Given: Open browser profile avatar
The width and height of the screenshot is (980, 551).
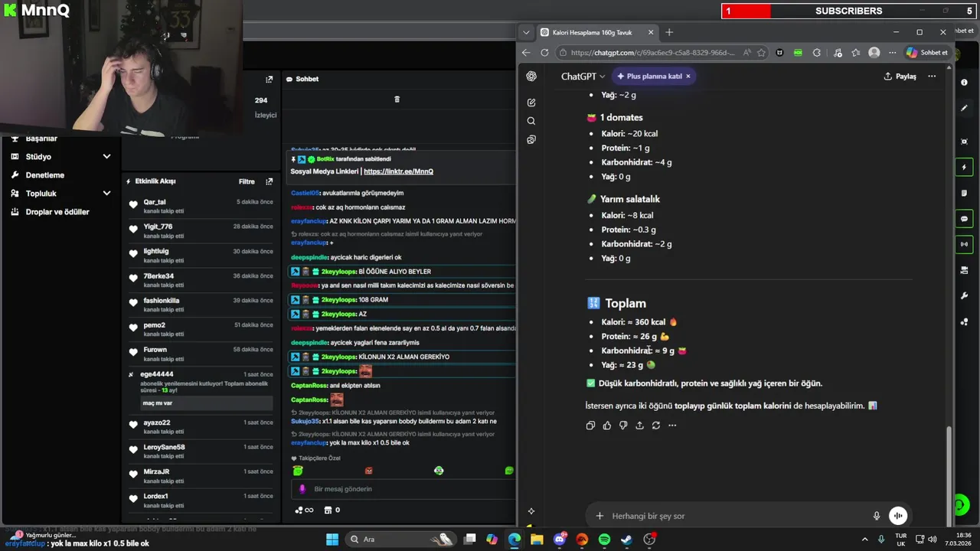Looking at the screenshot, I should pos(874,53).
